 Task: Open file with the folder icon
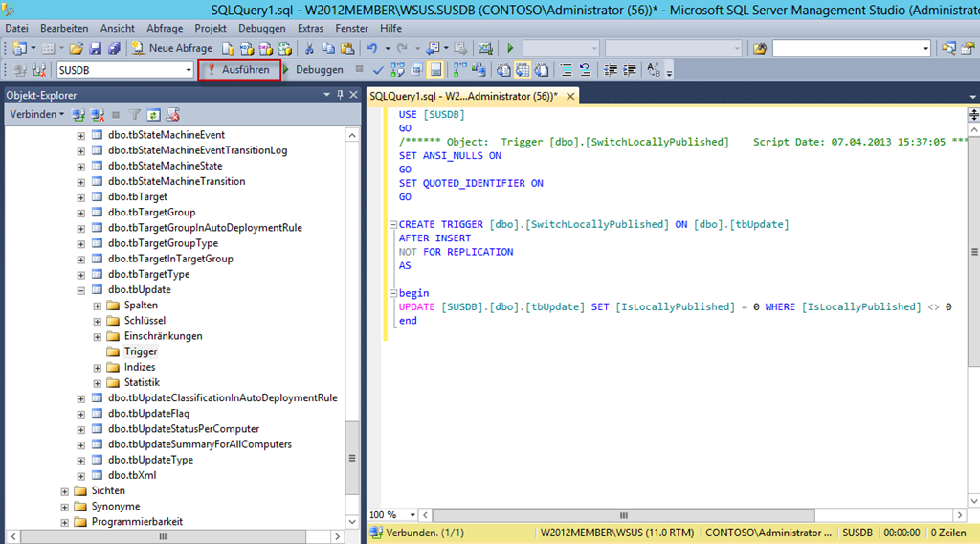coord(77,48)
